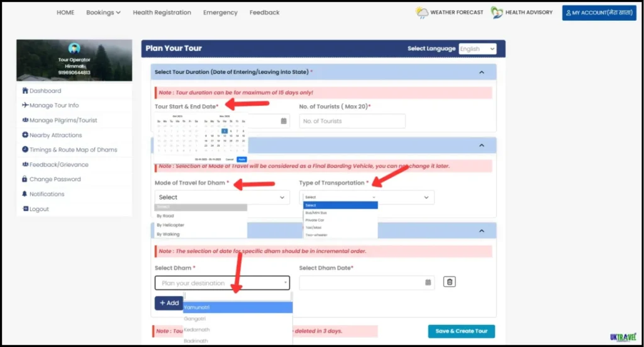
Task: Click the Save & Create Tour button
Action: pyautogui.click(x=461, y=331)
